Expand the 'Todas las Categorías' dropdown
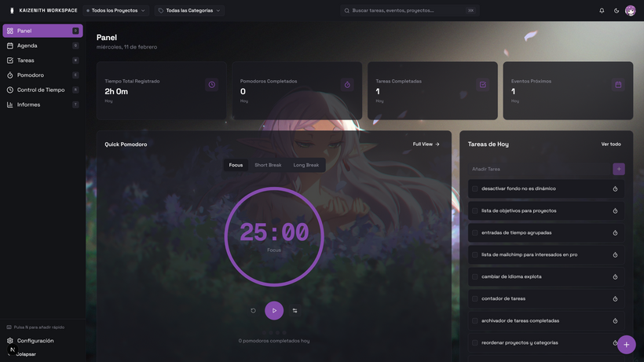 [189, 10]
